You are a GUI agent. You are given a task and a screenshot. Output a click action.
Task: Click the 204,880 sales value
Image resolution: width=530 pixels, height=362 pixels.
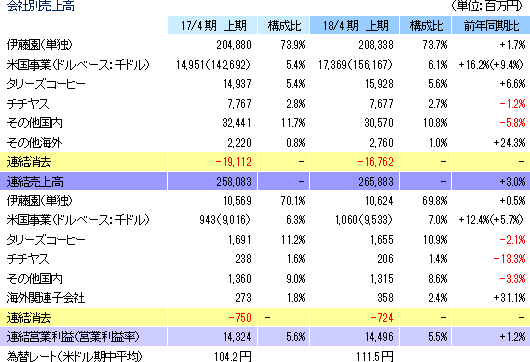pos(234,45)
